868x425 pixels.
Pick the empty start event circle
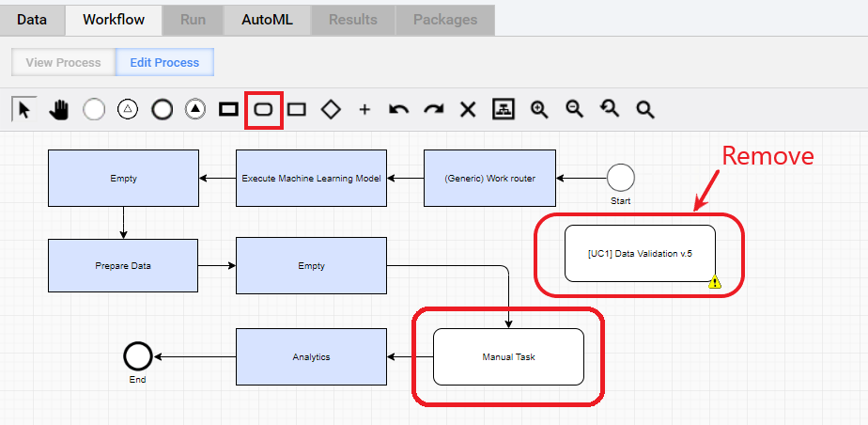point(94,110)
